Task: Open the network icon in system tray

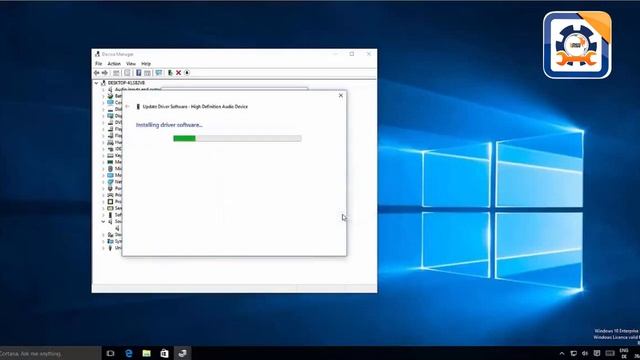Action: click(x=573, y=353)
